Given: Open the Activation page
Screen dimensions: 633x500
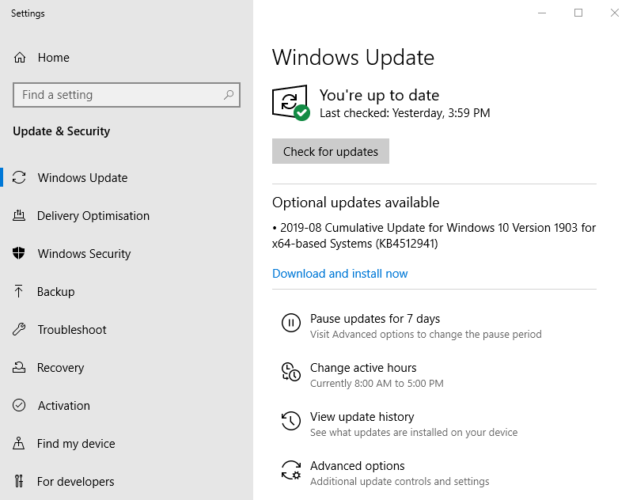Looking at the screenshot, I should click(x=64, y=405).
